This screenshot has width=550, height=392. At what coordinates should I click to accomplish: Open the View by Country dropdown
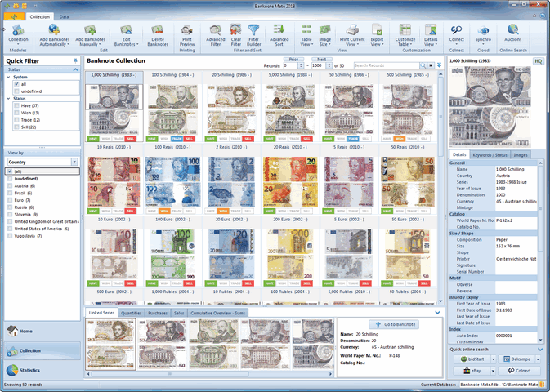click(x=74, y=162)
